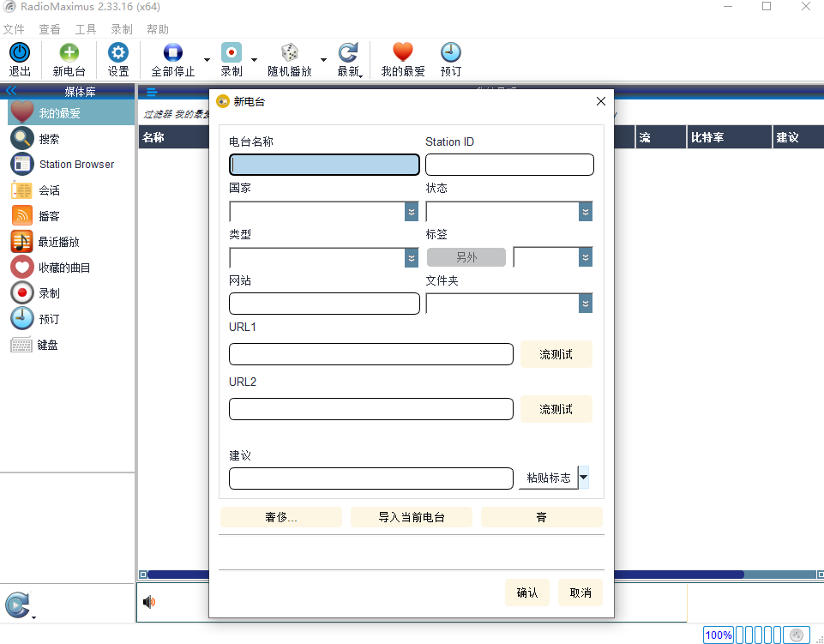The width and height of the screenshot is (824, 644).
Task: Open the 录制 menu in menu bar
Action: click(x=122, y=29)
